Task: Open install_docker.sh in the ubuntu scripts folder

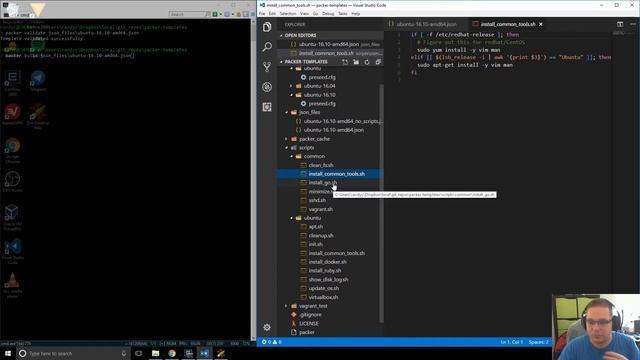Action: (x=328, y=262)
